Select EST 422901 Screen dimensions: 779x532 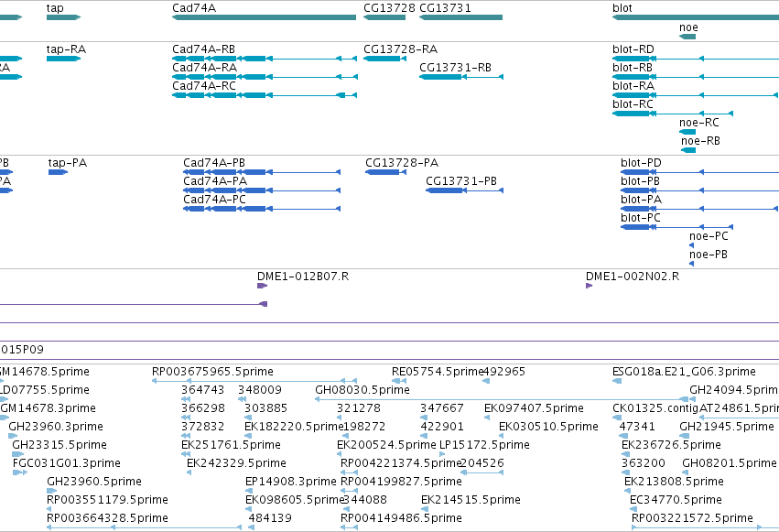442,427
